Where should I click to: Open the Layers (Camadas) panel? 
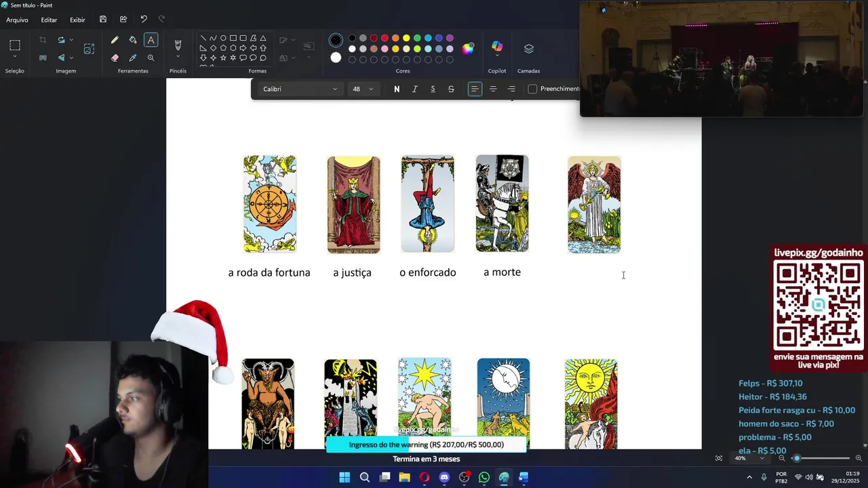(x=529, y=49)
